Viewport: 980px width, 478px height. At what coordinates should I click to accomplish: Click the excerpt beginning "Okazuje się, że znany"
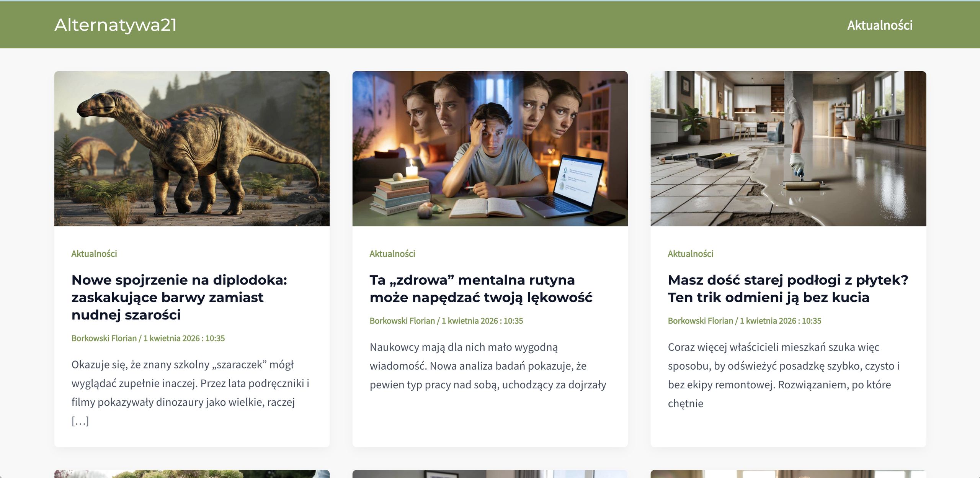pyautogui.click(x=190, y=383)
